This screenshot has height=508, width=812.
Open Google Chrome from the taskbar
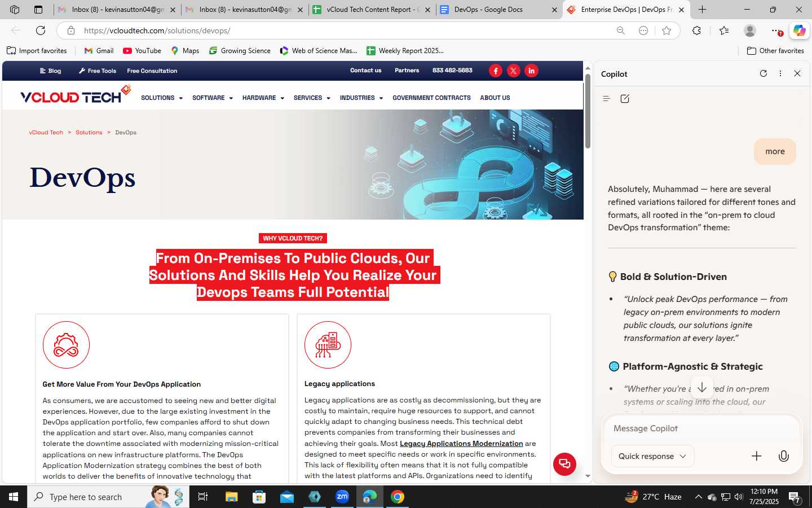[398, 497]
